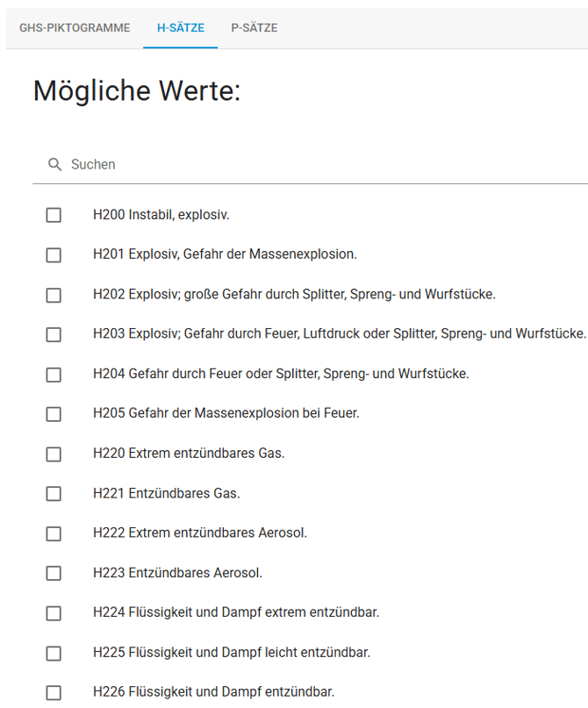Check H225 Dampf leicht entzündbar box
The height and width of the screenshot is (708, 588).
(x=54, y=653)
